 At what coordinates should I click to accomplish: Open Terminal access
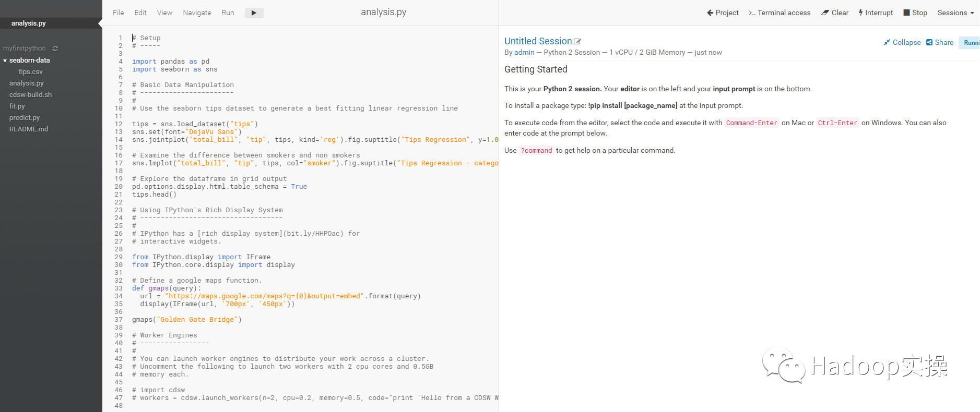click(780, 13)
